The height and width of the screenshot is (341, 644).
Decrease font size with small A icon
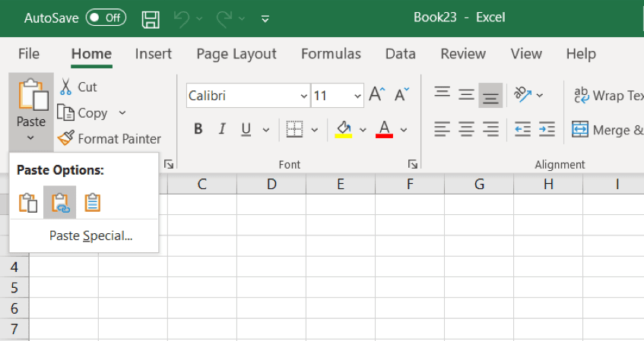[401, 95]
